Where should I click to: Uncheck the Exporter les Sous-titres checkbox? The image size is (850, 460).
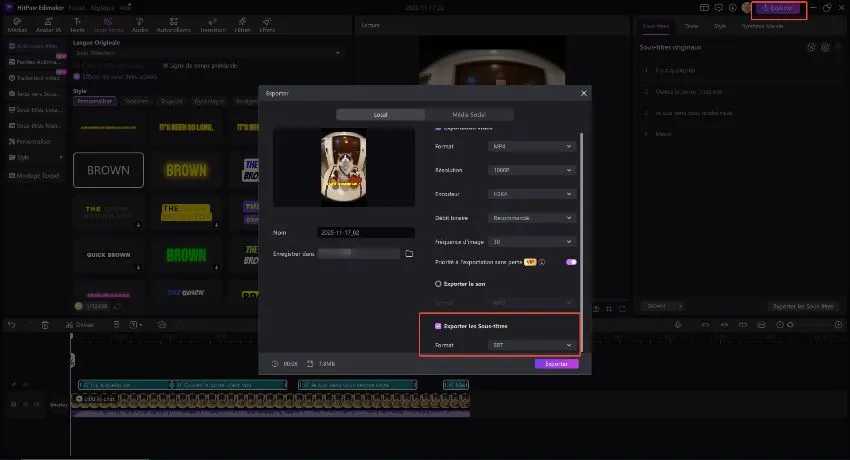(438, 326)
